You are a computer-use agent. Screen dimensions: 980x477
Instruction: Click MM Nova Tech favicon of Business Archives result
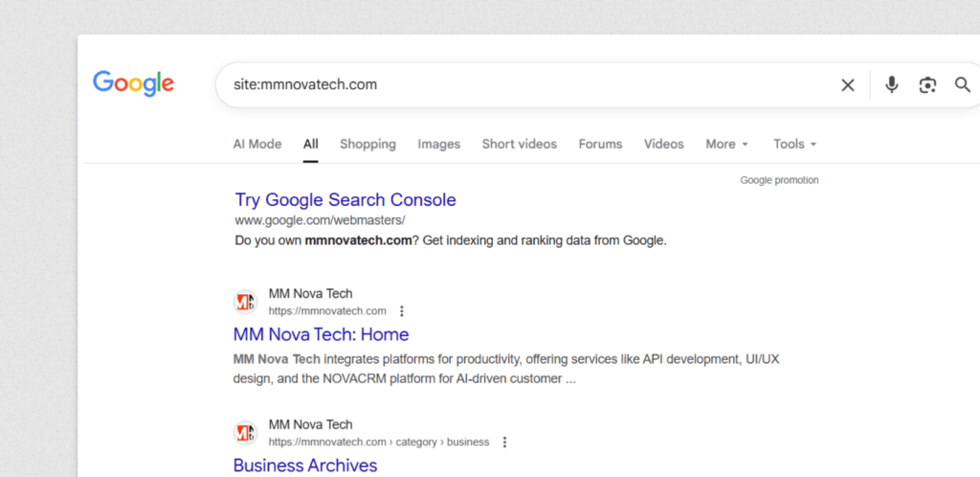246,433
